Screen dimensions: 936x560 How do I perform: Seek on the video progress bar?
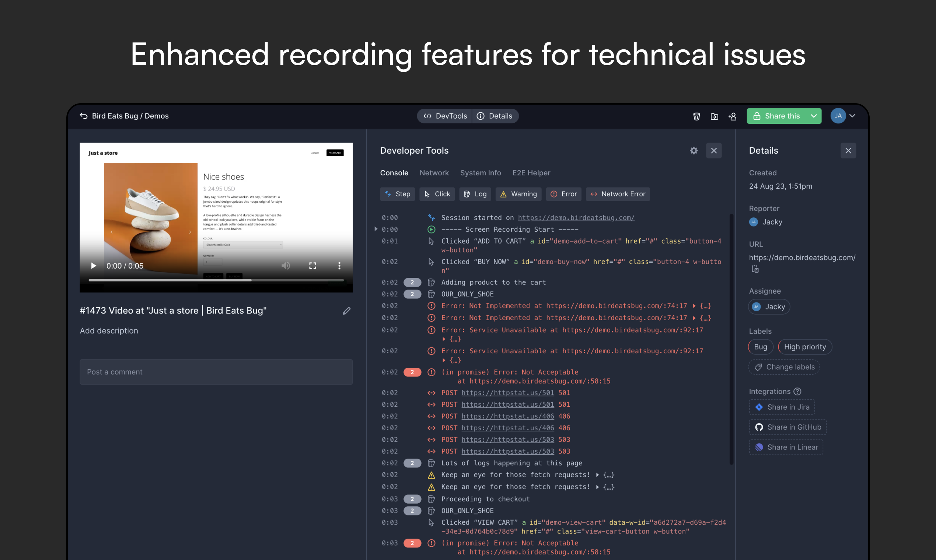(x=216, y=280)
